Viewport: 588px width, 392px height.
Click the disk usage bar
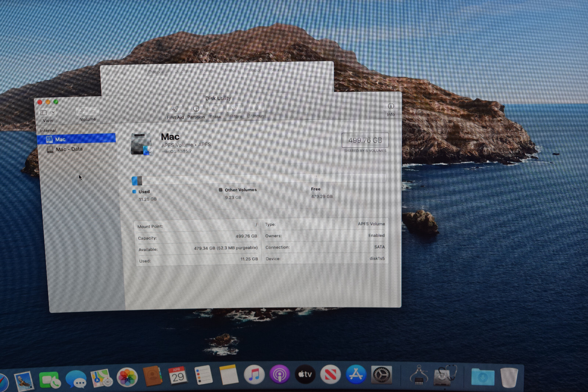click(259, 179)
